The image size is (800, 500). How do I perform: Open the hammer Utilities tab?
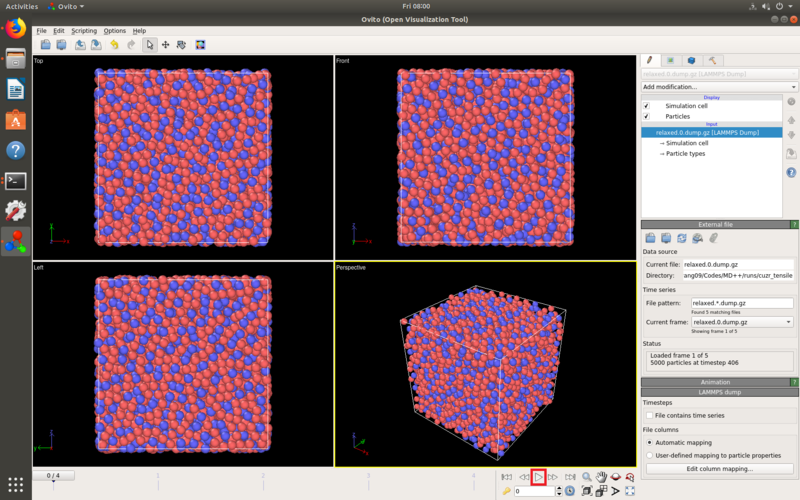coord(712,61)
